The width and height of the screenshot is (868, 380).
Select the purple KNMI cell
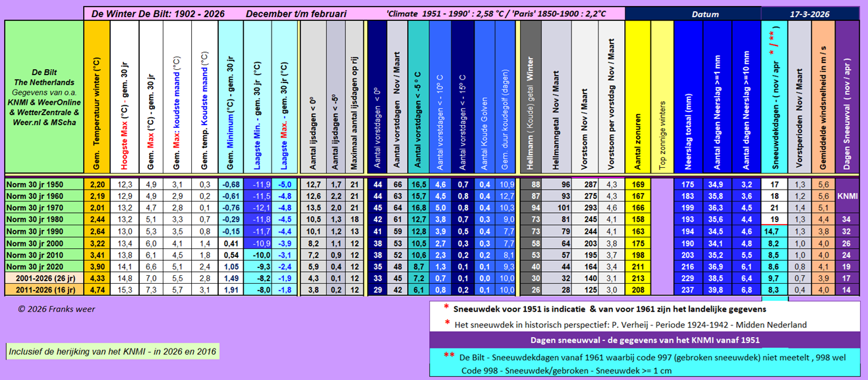pos(847,196)
